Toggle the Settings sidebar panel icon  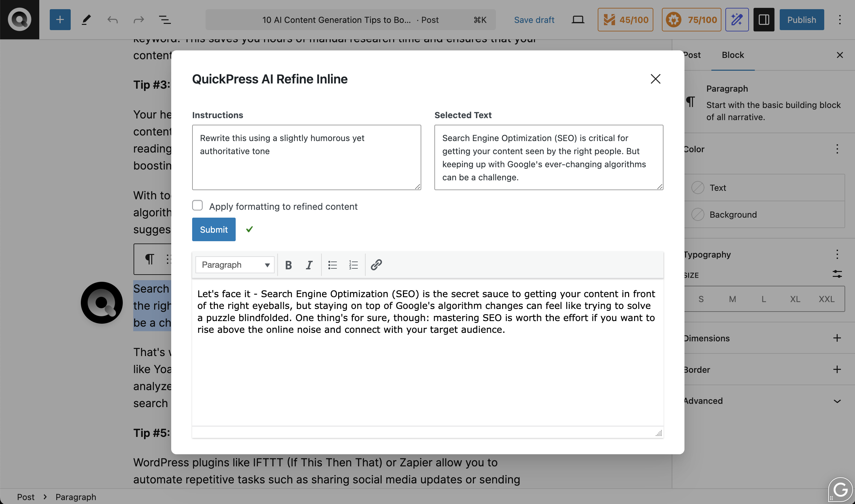(764, 20)
